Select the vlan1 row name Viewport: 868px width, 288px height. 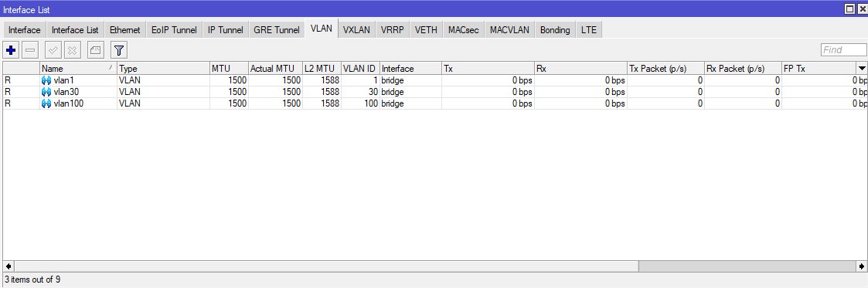click(63, 80)
